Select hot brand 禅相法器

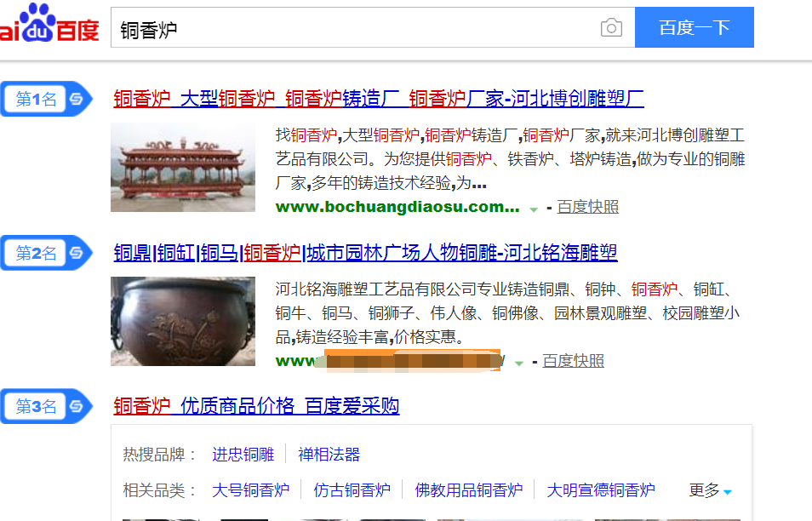click(x=329, y=455)
